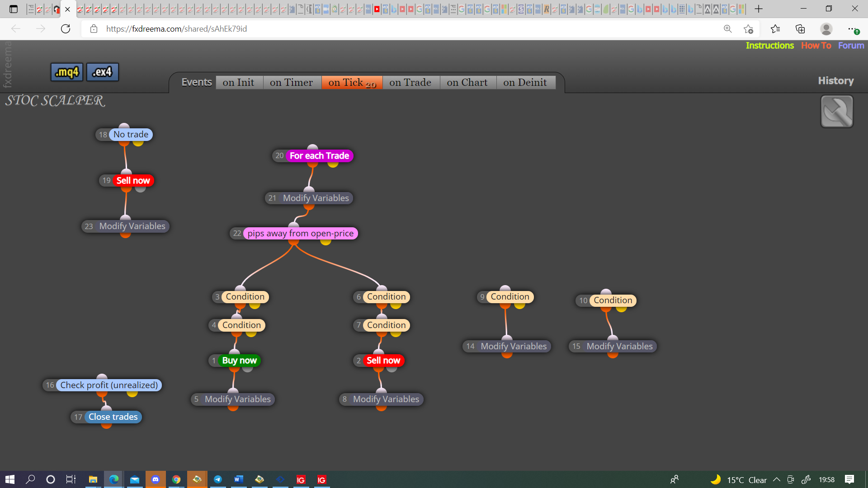This screenshot has width=868, height=488.
Task: Switch to Microsoft Edge in the taskbar
Action: coord(114,479)
